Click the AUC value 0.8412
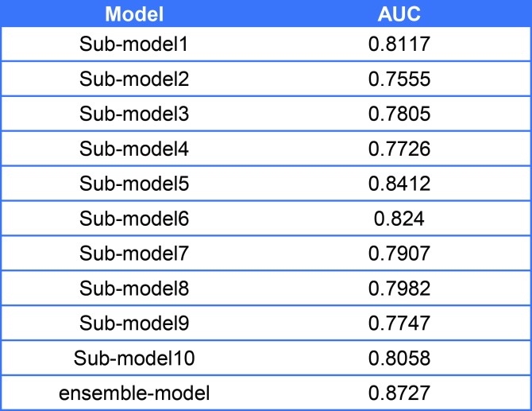This screenshot has width=532, height=411. tap(399, 184)
